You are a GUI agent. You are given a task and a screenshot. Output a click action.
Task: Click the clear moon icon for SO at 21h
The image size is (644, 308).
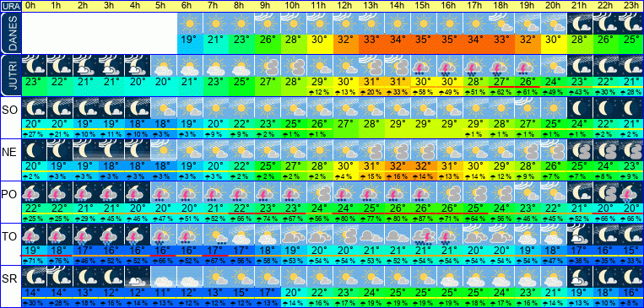pos(580,108)
